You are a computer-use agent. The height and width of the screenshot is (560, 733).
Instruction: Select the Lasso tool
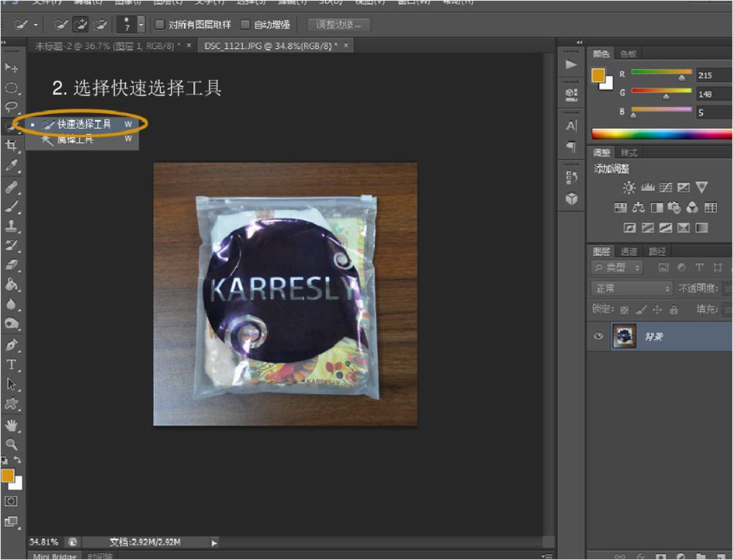point(11,107)
